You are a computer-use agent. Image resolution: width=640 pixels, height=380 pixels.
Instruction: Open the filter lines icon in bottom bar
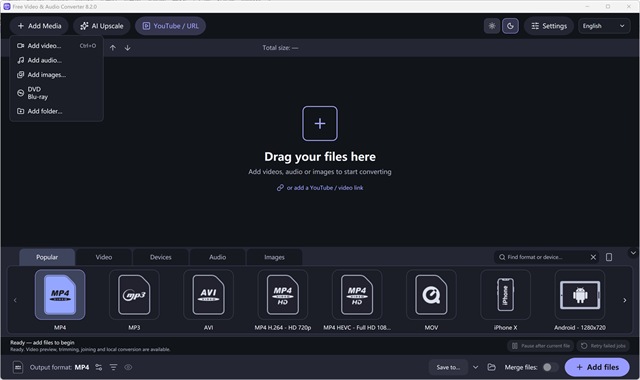113,367
